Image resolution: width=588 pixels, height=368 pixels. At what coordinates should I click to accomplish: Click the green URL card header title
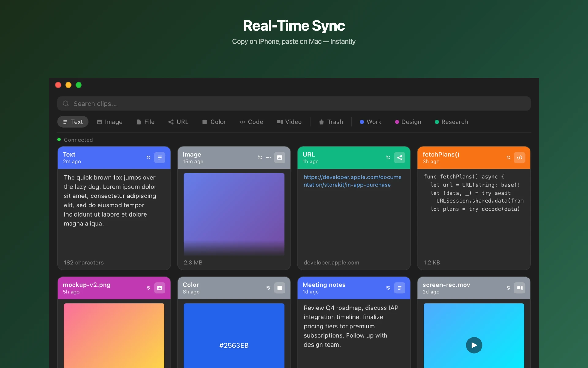(x=309, y=155)
